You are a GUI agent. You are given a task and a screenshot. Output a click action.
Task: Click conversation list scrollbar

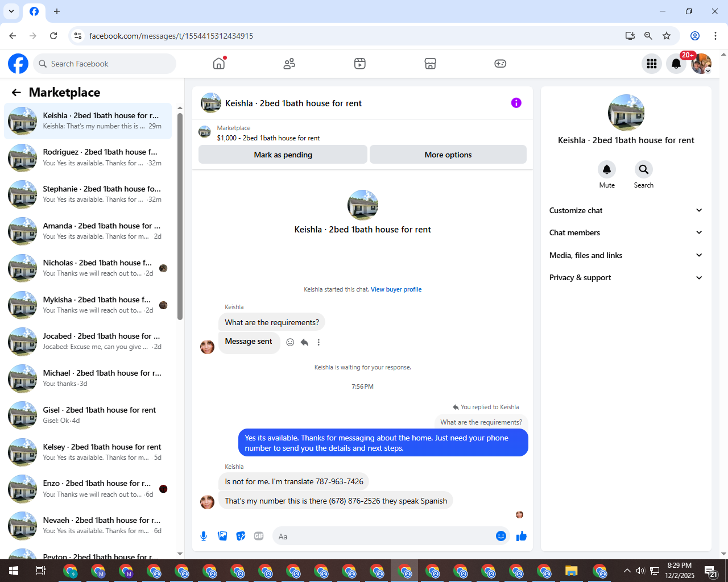[180, 216]
